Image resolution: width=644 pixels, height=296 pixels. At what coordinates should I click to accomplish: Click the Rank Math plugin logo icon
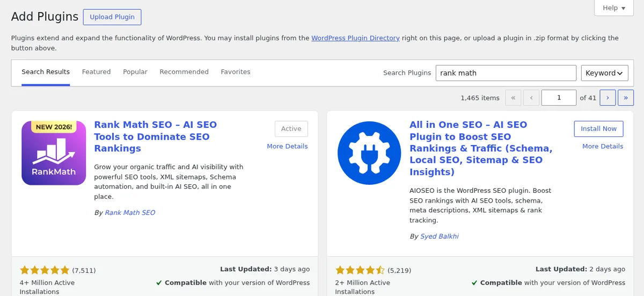(54, 153)
